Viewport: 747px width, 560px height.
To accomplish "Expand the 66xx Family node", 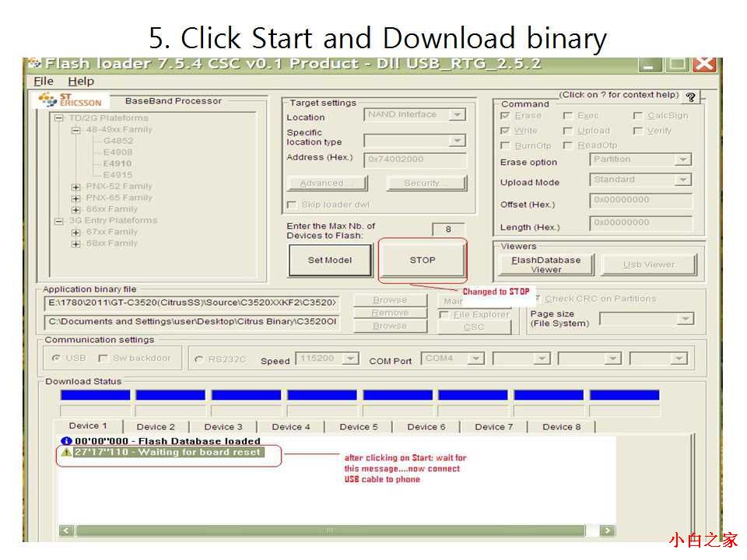I will click(x=75, y=209).
